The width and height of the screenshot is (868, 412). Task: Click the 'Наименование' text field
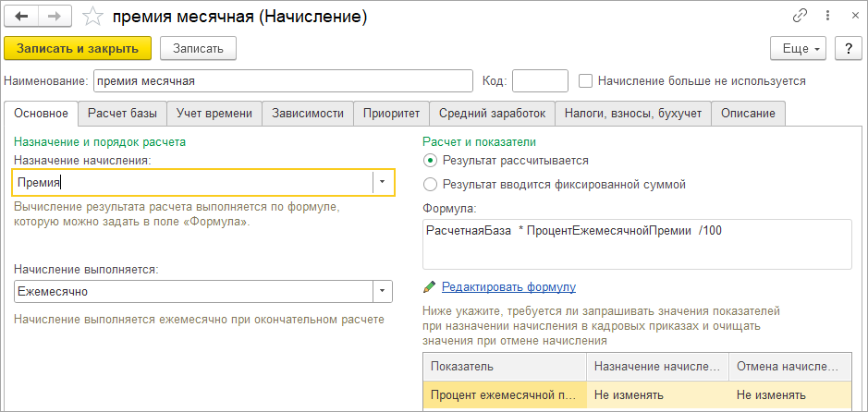point(283,80)
